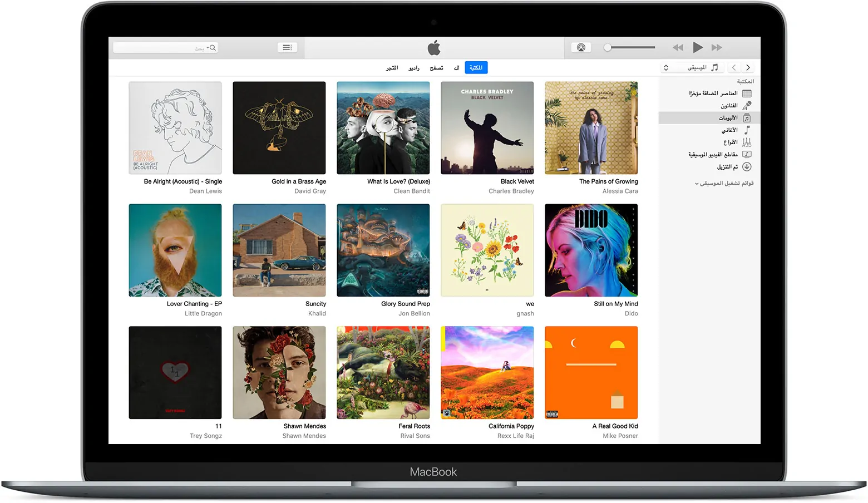The height and width of the screenshot is (503, 868).
Task: Click the album title 'Glory Sound Prep'
Action: [x=406, y=304]
